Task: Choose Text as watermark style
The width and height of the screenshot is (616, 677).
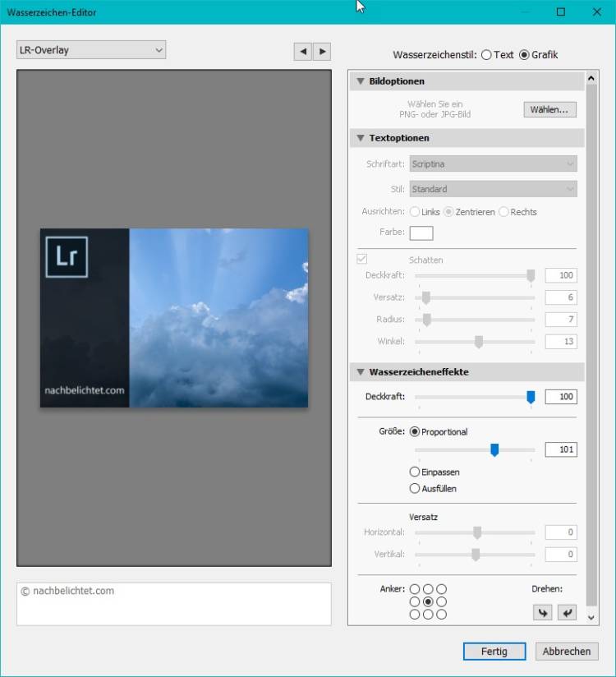Action: pyautogui.click(x=487, y=55)
